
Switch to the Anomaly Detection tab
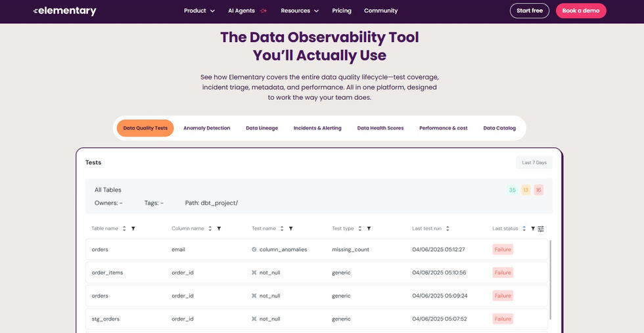tap(206, 128)
